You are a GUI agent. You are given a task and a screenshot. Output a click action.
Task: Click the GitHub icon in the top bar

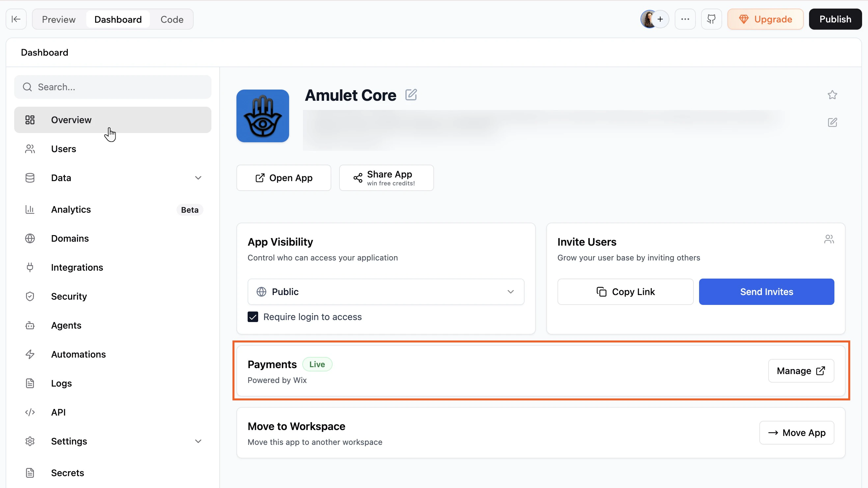tap(711, 19)
